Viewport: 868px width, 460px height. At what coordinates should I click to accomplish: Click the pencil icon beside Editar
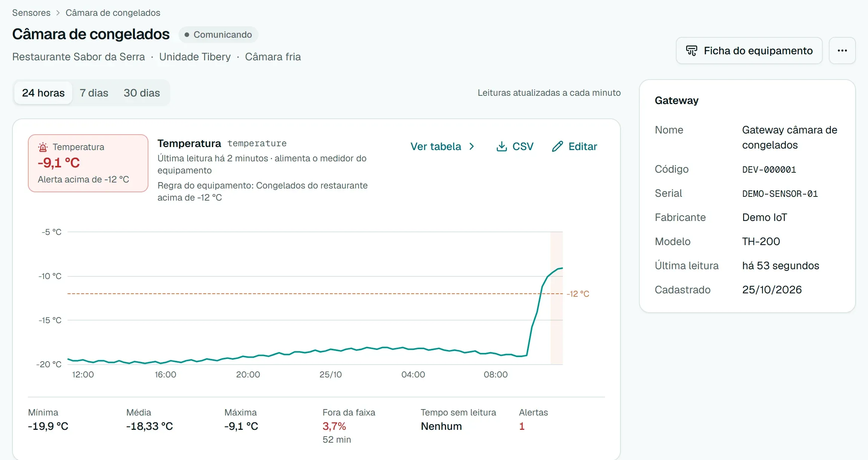[558, 146]
